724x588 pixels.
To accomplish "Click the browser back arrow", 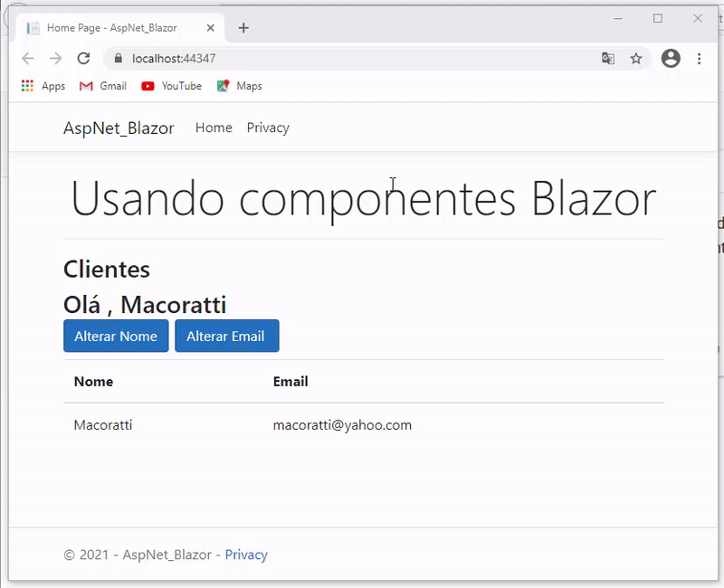I will (28, 59).
